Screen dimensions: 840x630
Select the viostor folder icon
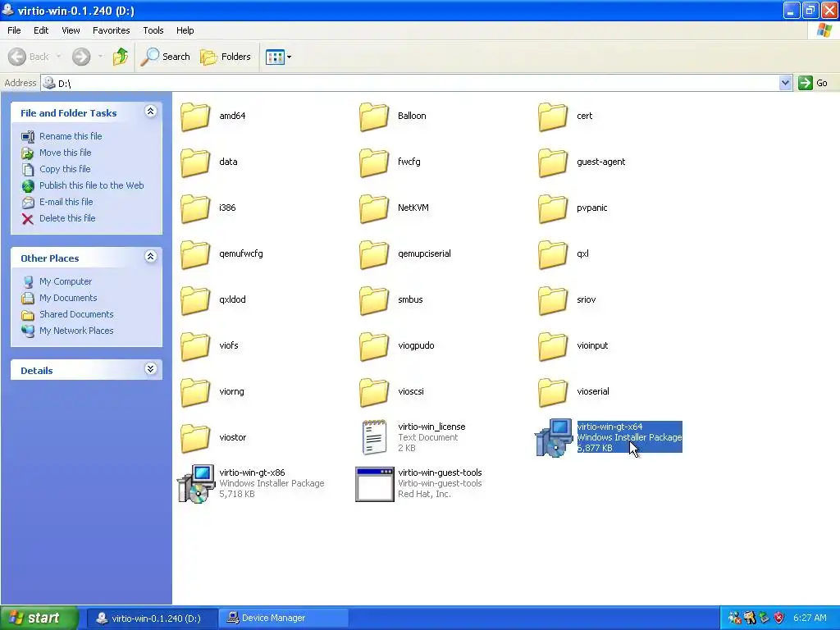coord(195,440)
